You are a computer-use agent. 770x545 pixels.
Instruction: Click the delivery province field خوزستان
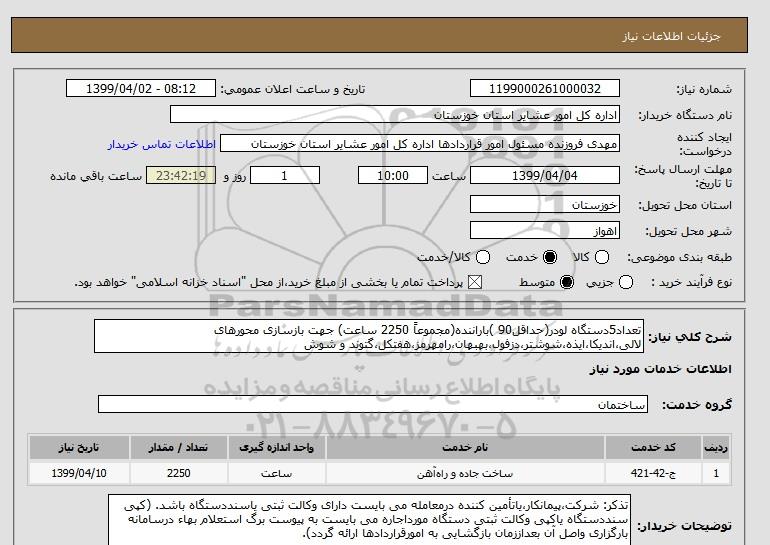pyautogui.click(x=545, y=204)
